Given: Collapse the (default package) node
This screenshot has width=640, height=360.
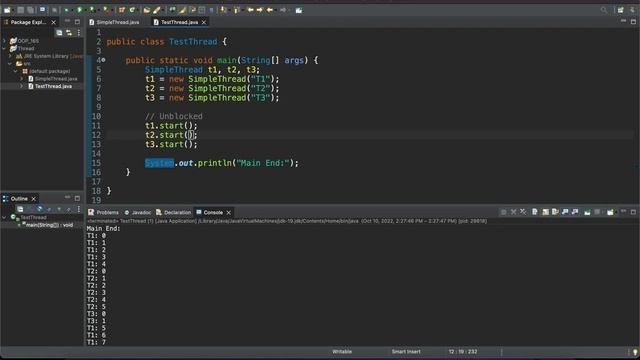Looking at the screenshot, I should click(x=16, y=71).
